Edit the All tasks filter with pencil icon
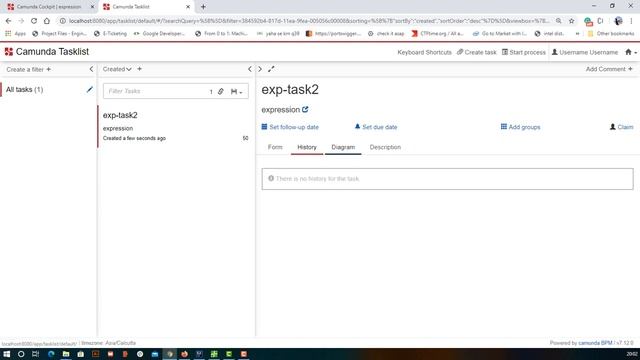Screen dimensions: 640x360 pos(89,89)
